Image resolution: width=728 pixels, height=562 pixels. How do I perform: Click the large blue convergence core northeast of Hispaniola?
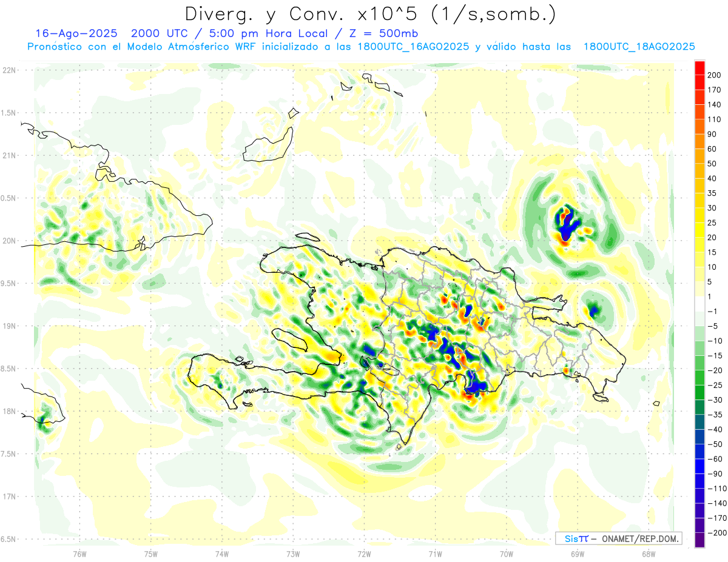pyautogui.click(x=567, y=227)
